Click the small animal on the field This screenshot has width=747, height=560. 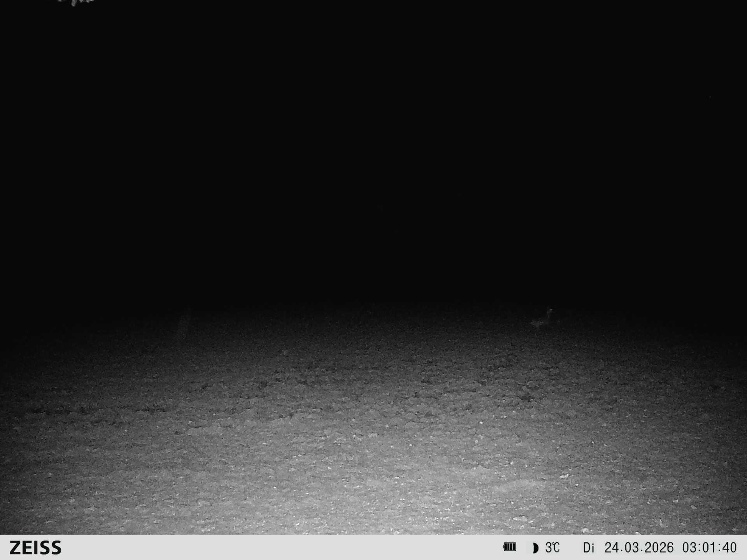point(542,319)
